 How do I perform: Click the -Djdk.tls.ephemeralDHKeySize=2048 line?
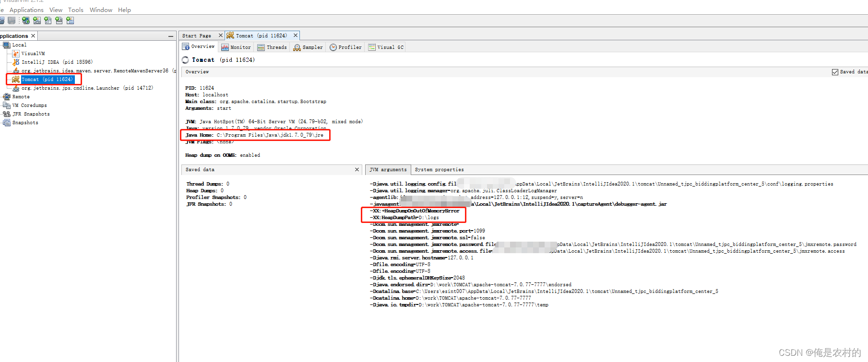pyautogui.click(x=417, y=278)
